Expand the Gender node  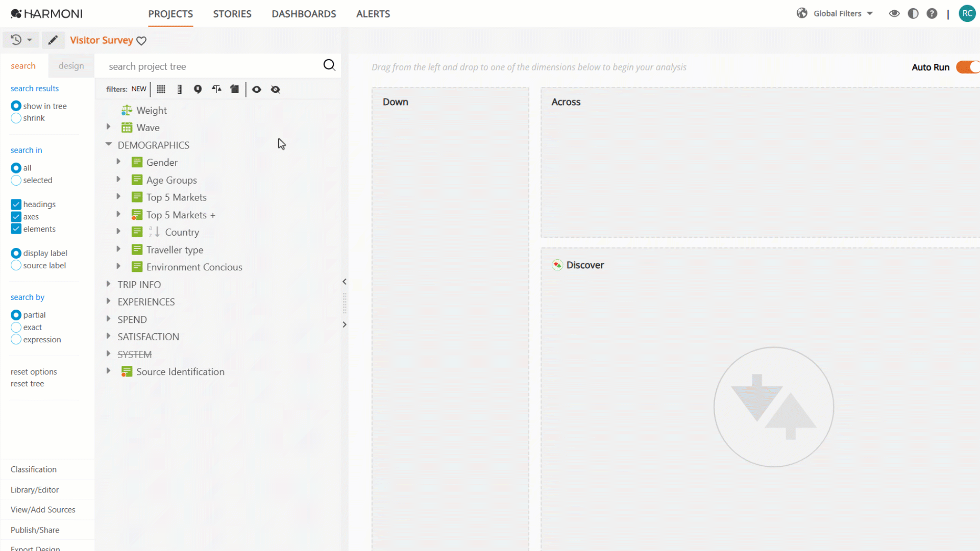[x=118, y=161]
